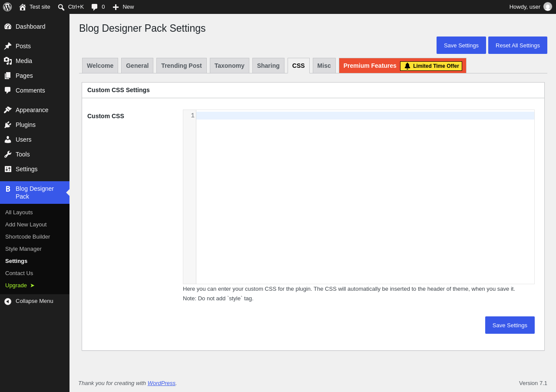
Task: Click the Save Settings button below the editor
Action: coord(510,325)
